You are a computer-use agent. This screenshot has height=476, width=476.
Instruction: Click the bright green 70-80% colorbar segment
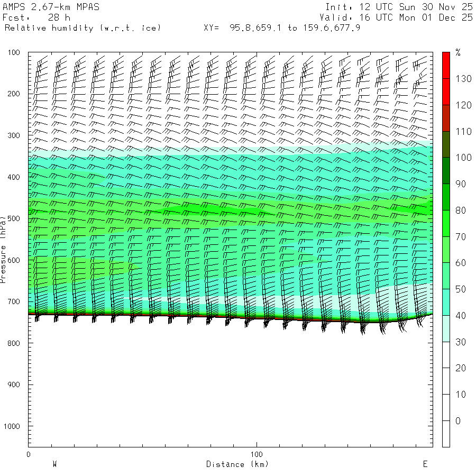click(446, 223)
